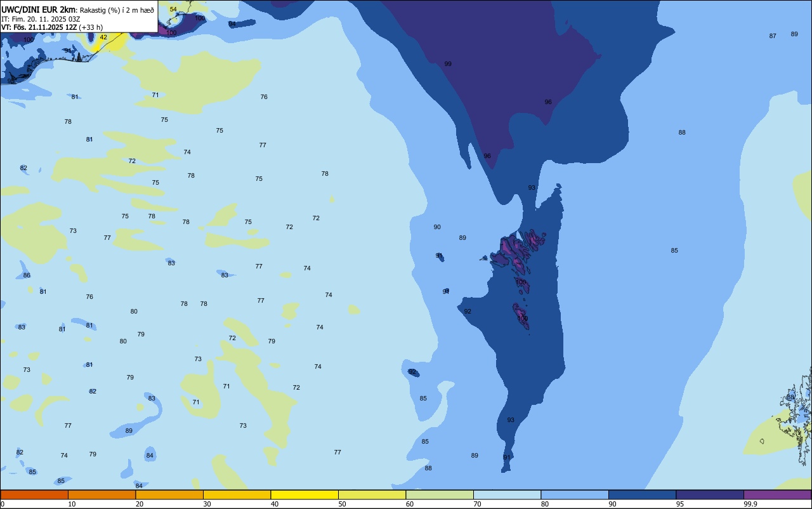Click the 90–95 dark blue legend swatch

tap(642, 494)
